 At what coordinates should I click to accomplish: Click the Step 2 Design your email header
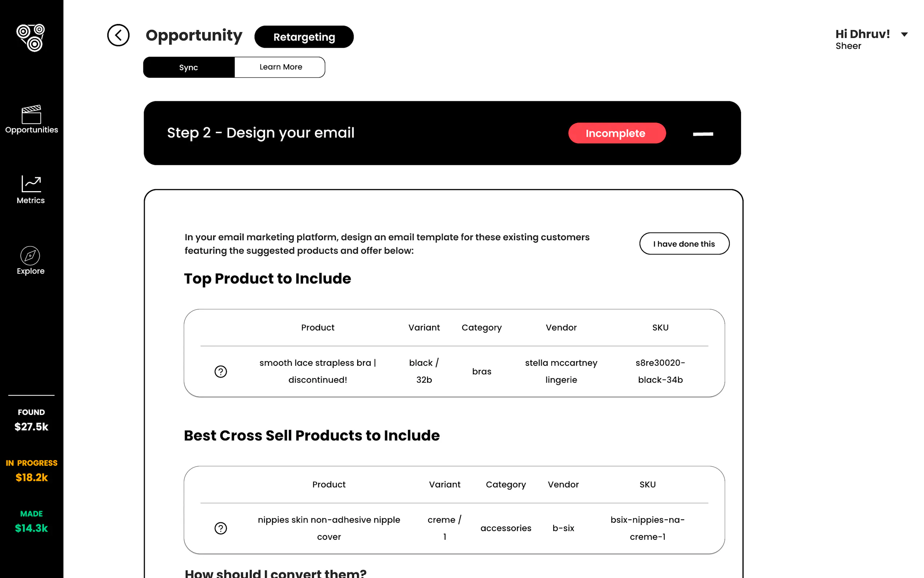click(x=260, y=133)
